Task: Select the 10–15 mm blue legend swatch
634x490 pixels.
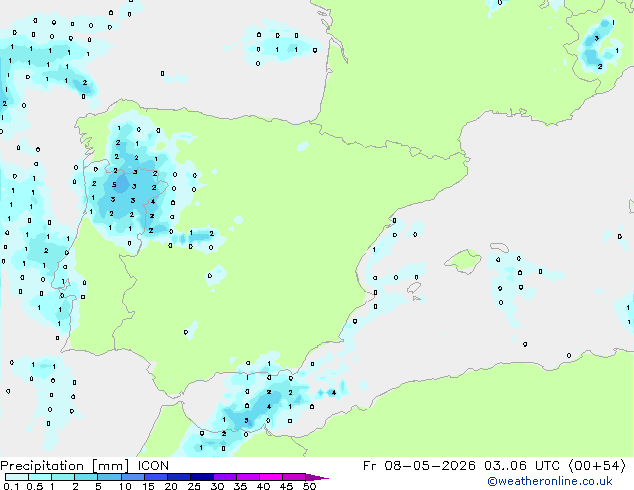Action: tap(133, 477)
